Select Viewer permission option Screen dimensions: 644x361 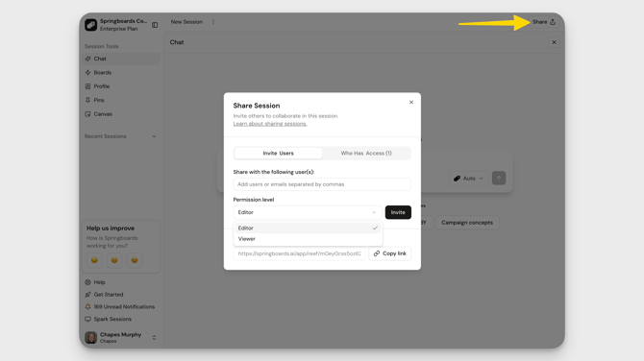[308, 239]
